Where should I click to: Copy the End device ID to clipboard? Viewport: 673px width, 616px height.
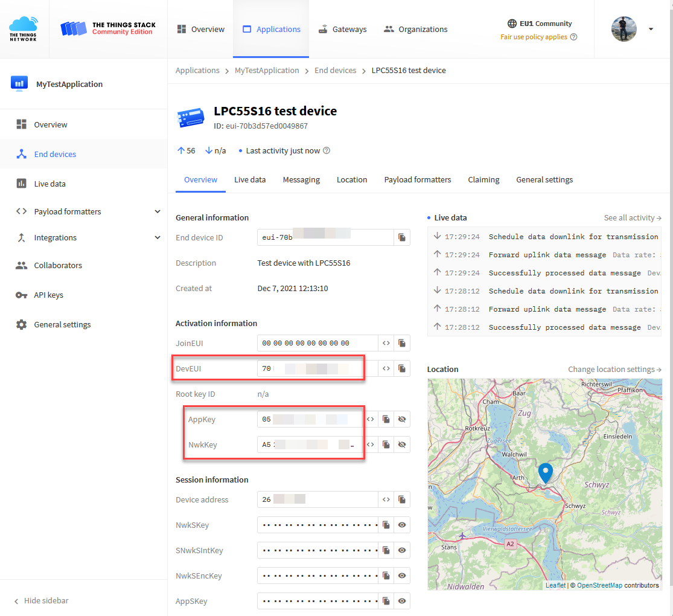[402, 238]
